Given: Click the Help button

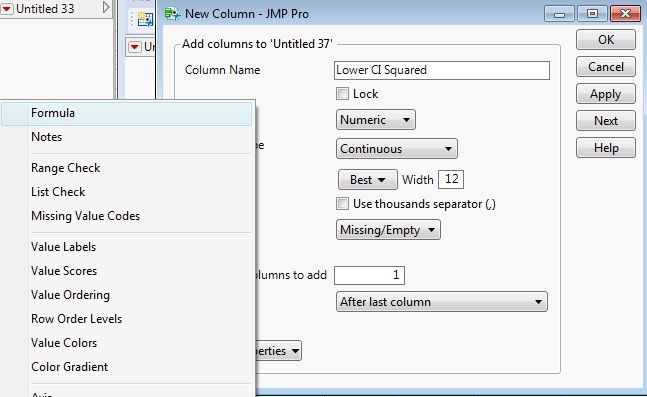Looking at the screenshot, I should point(606,148).
